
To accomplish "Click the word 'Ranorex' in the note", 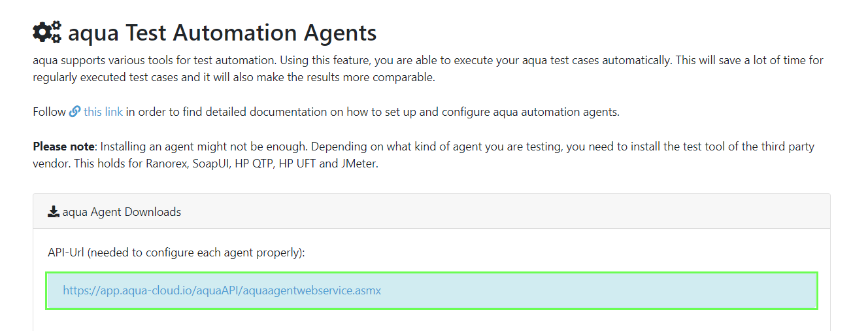I will pos(167,164).
